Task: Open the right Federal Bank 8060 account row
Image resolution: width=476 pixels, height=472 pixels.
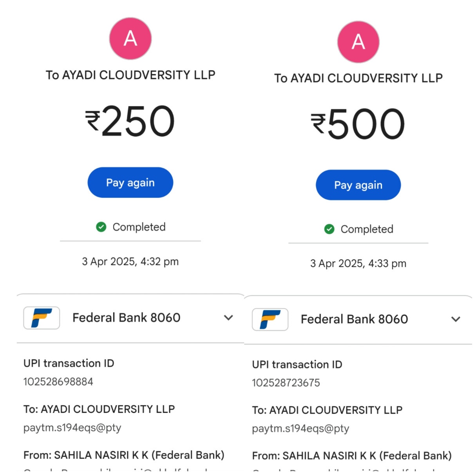Action: coord(354,319)
